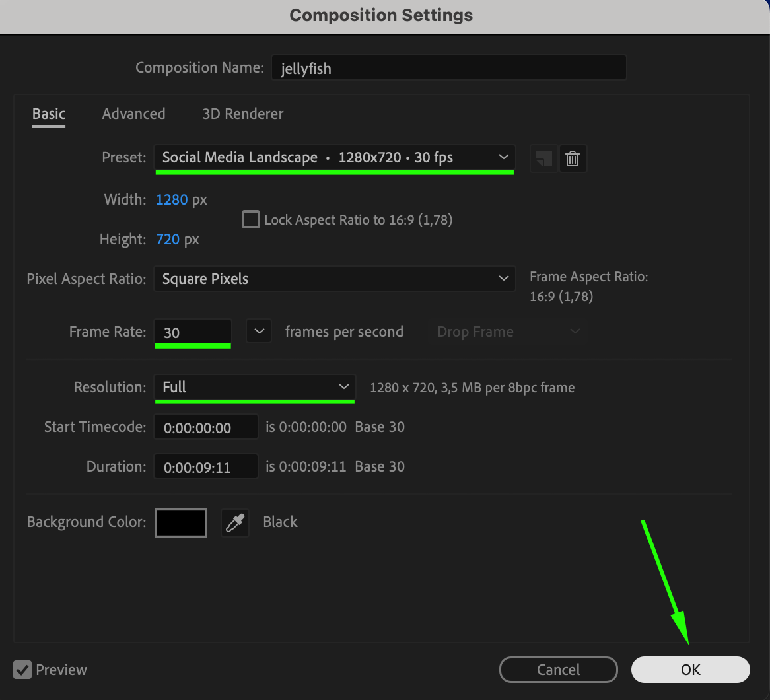
Task: Switch to the Advanced tab
Action: [x=133, y=114]
